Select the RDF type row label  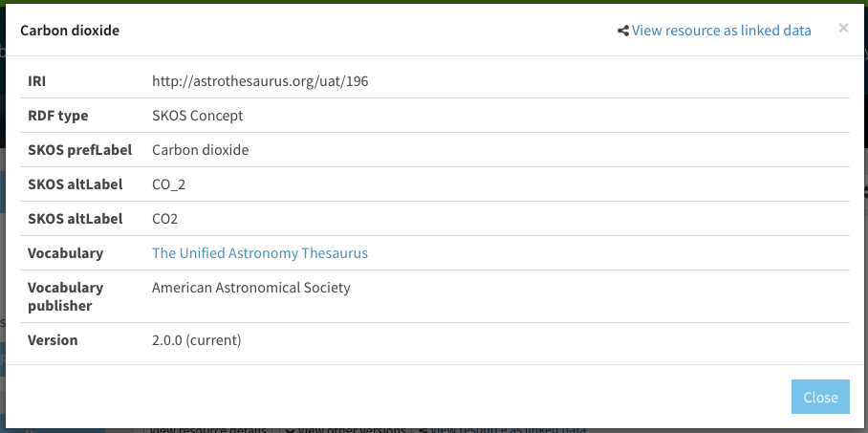(x=57, y=116)
